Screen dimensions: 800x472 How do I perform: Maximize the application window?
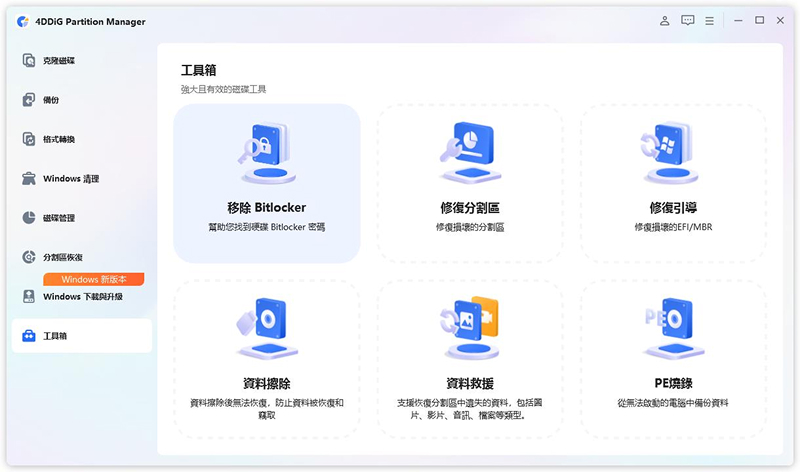[759, 20]
